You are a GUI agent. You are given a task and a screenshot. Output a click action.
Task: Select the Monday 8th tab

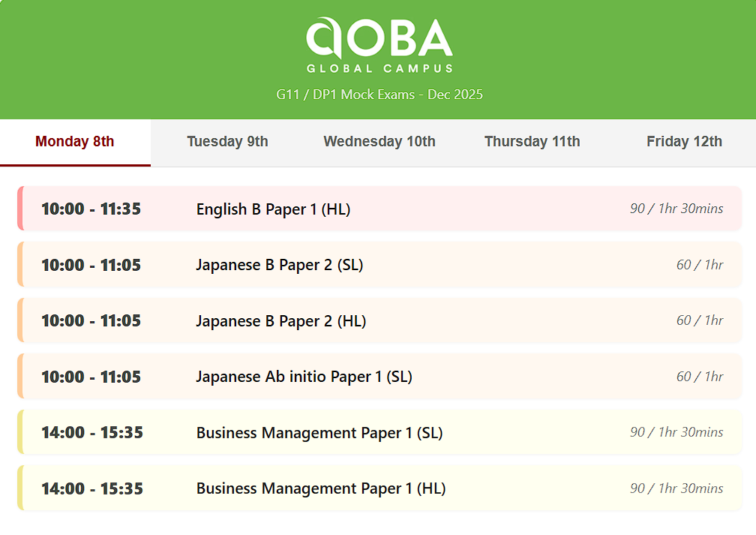75,141
